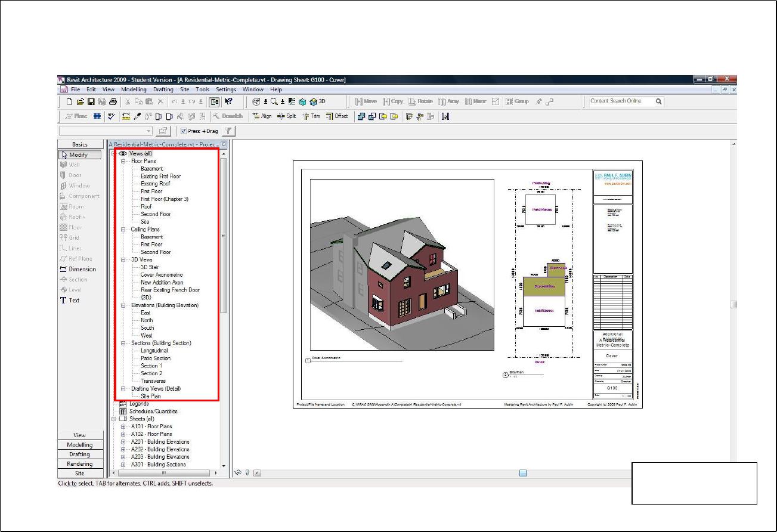The height and width of the screenshot is (532, 777).
Task: Switch to the Rendering design bar tab
Action: click(79, 464)
